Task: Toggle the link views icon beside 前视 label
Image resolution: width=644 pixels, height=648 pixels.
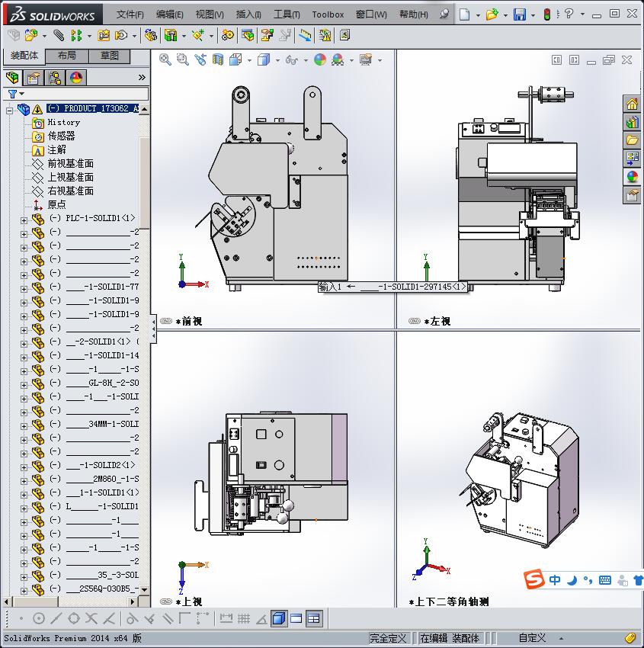Action: pyautogui.click(x=166, y=321)
